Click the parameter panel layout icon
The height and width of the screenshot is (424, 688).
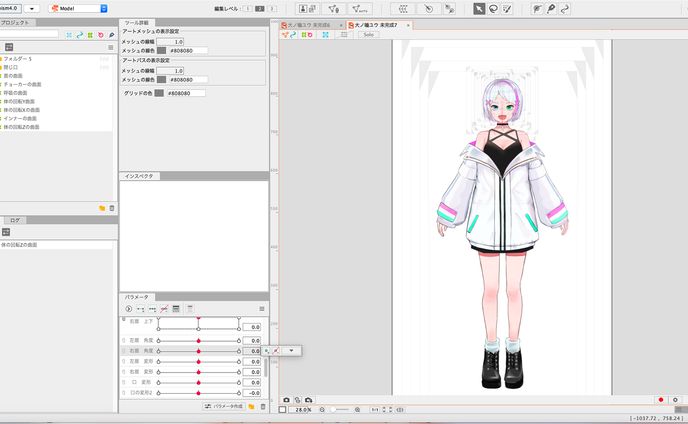176,309
